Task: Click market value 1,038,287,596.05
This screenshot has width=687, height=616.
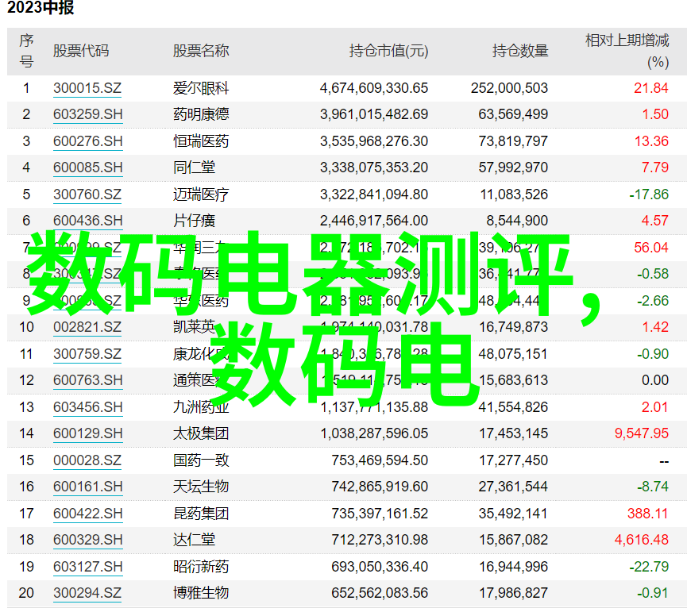Action: coord(374,433)
